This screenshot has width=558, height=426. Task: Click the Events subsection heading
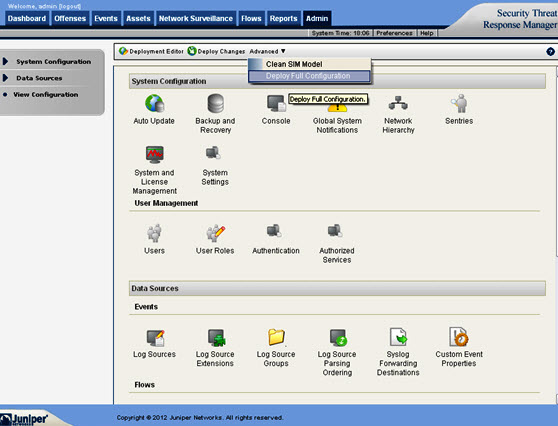click(x=146, y=307)
